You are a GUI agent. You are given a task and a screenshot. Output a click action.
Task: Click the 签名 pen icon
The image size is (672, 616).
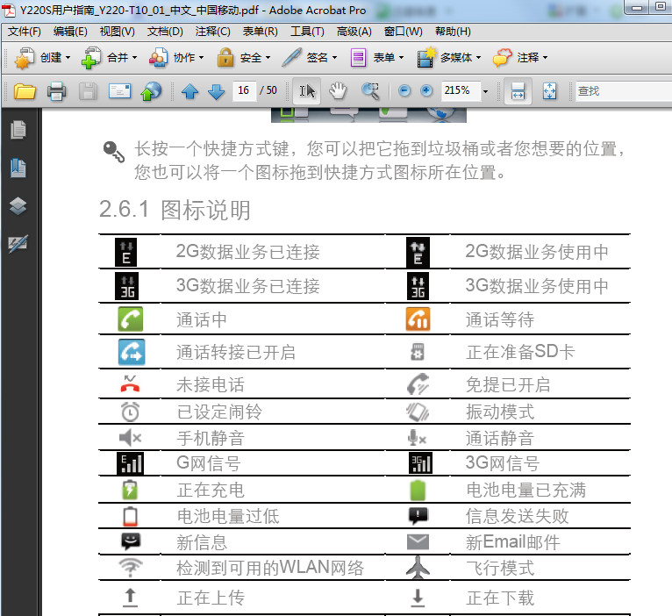coord(291,57)
